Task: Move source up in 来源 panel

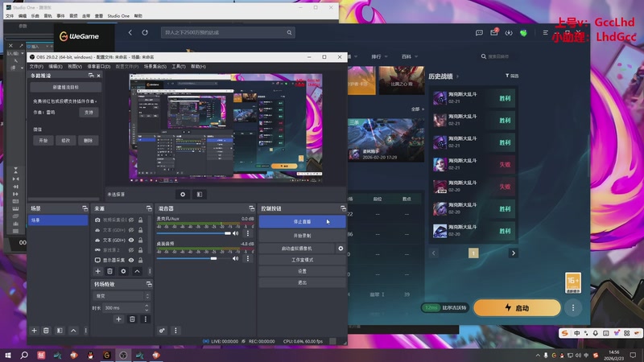Action: 137,271
